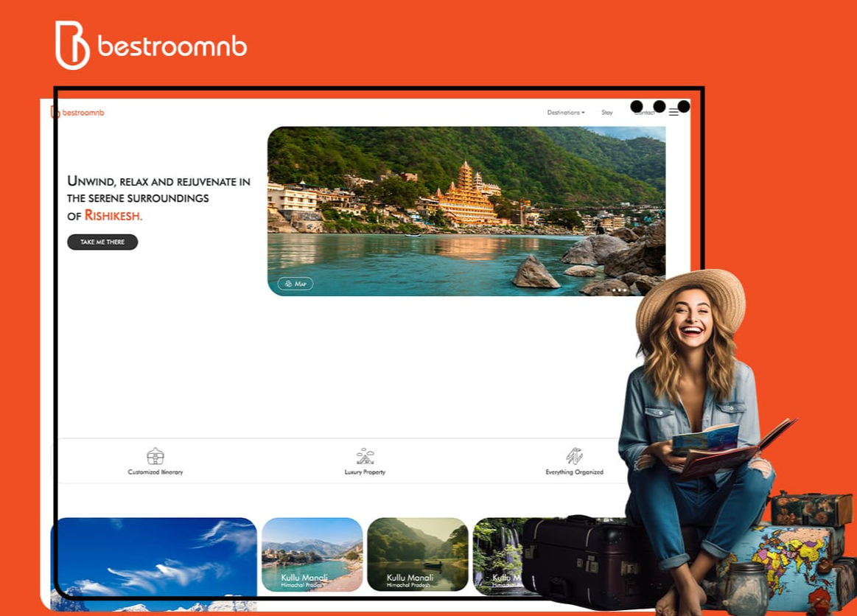Click the Customized Itinerary icon
The image size is (857, 616).
154,455
